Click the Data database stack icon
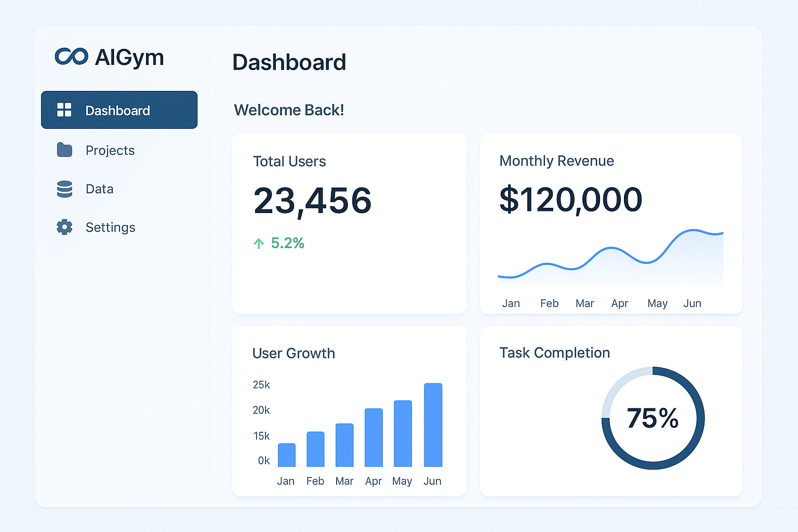Image resolution: width=798 pixels, height=532 pixels. pos(64,189)
